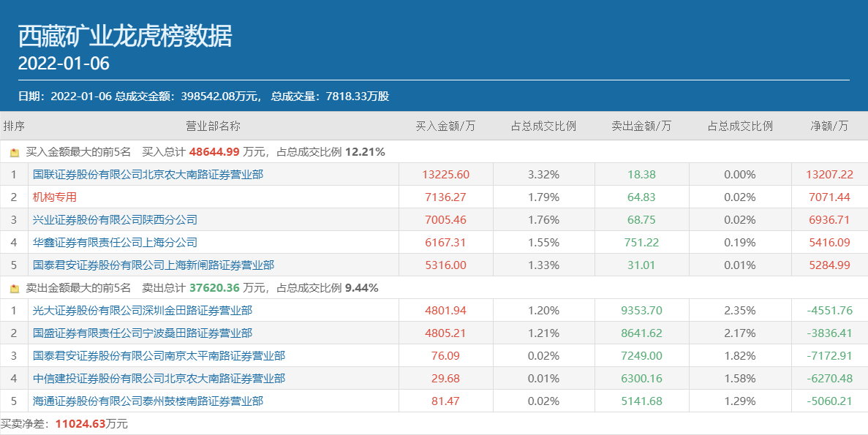Select the 13225.60 buy amount cell
This screenshot has height=435, width=868.
pos(445,175)
